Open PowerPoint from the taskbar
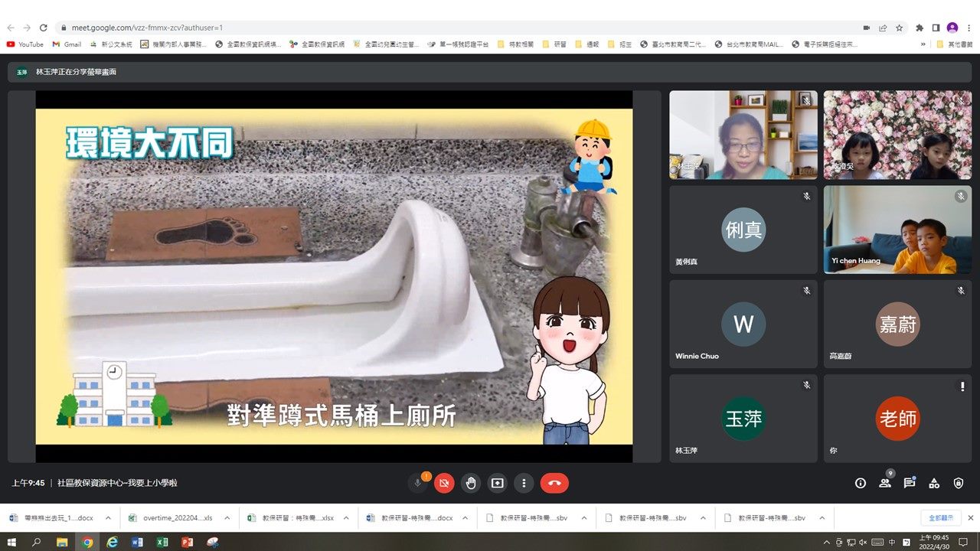The width and height of the screenshot is (980, 551). click(x=187, y=542)
